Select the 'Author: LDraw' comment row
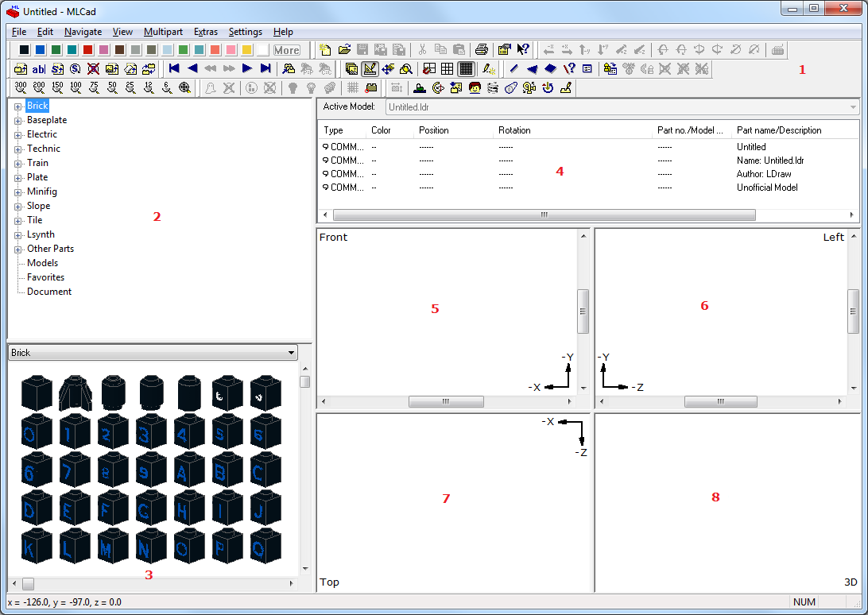The width and height of the screenshot is (868, 615). [590, 174]
